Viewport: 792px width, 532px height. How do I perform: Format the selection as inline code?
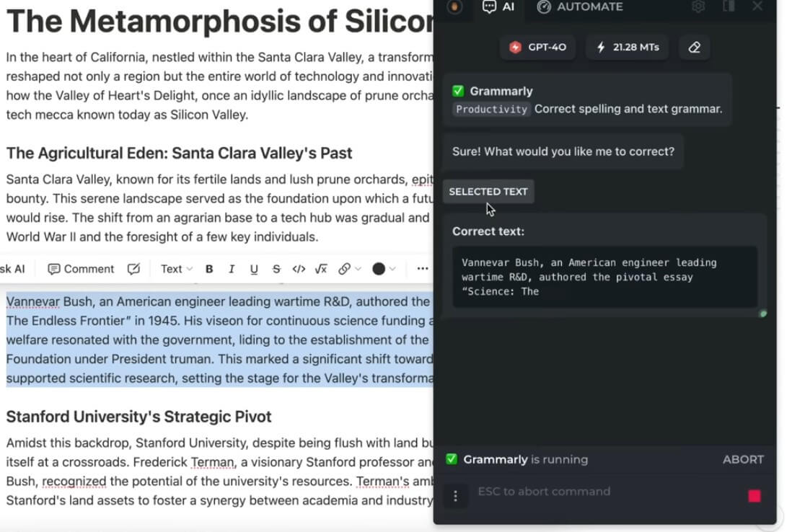pyautogui.click(x=299, y=269)
